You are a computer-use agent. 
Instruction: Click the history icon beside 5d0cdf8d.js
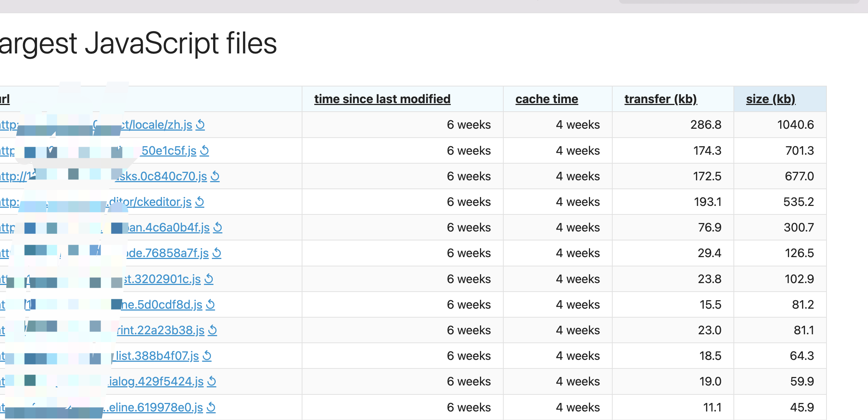(x=211, y=305)
